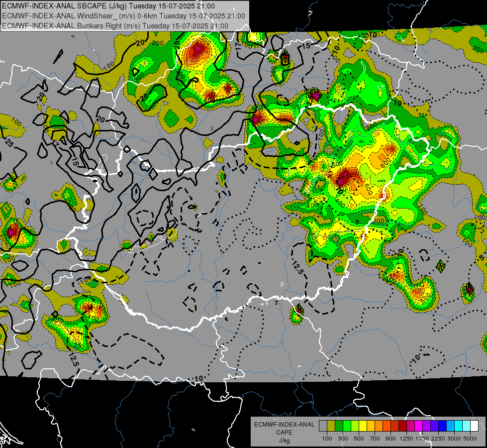Viewport: 487px width, 448px height.
Task: Click the bright magenta legend swatch
Action: 419,426
